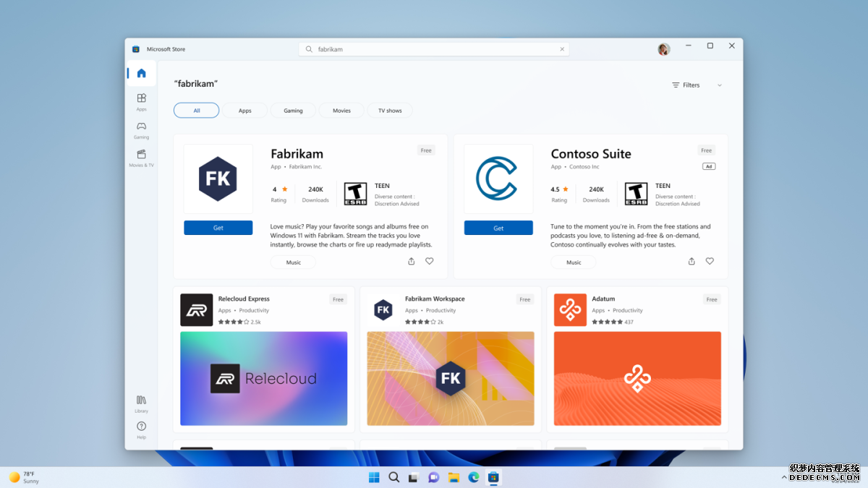Click the Microsoft Store taskbar icon
Viewport: 868px width, 488px height.
click(493, 477)
